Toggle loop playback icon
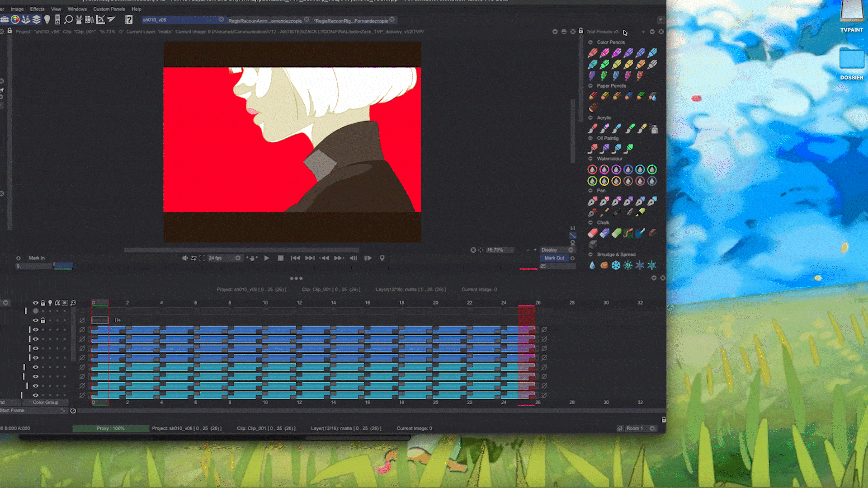This screenshot has width=868, height=488. tap(193, 258)
